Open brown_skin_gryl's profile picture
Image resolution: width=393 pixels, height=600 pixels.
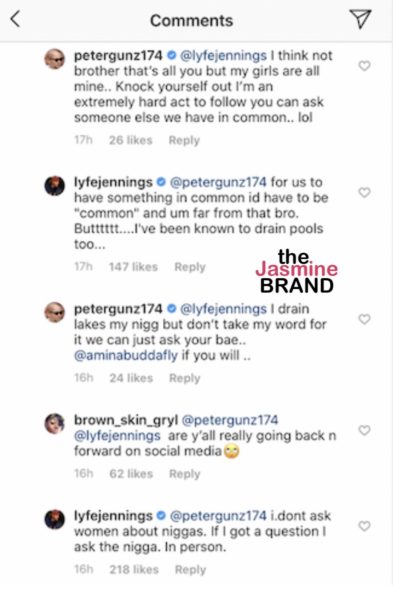click(x=55, y=424)
